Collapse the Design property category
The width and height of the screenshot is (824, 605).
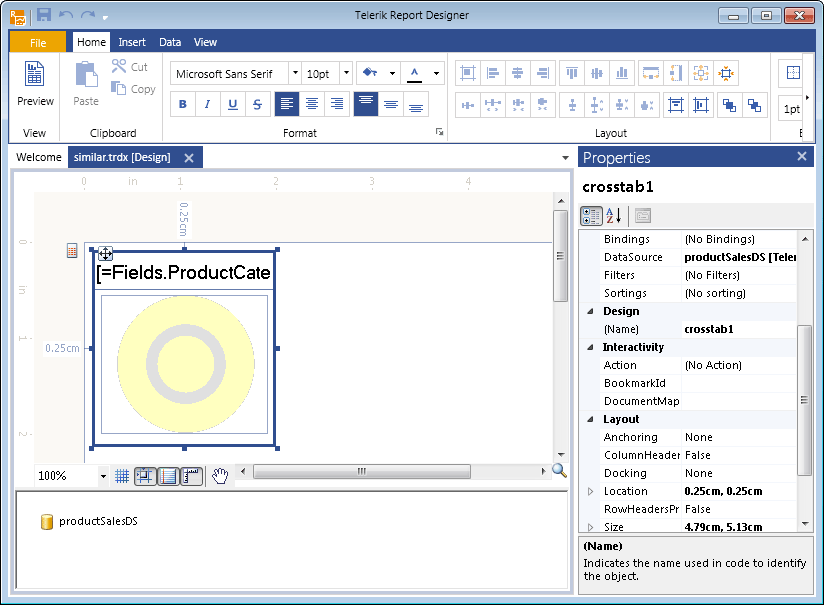[x=590, y=311]
